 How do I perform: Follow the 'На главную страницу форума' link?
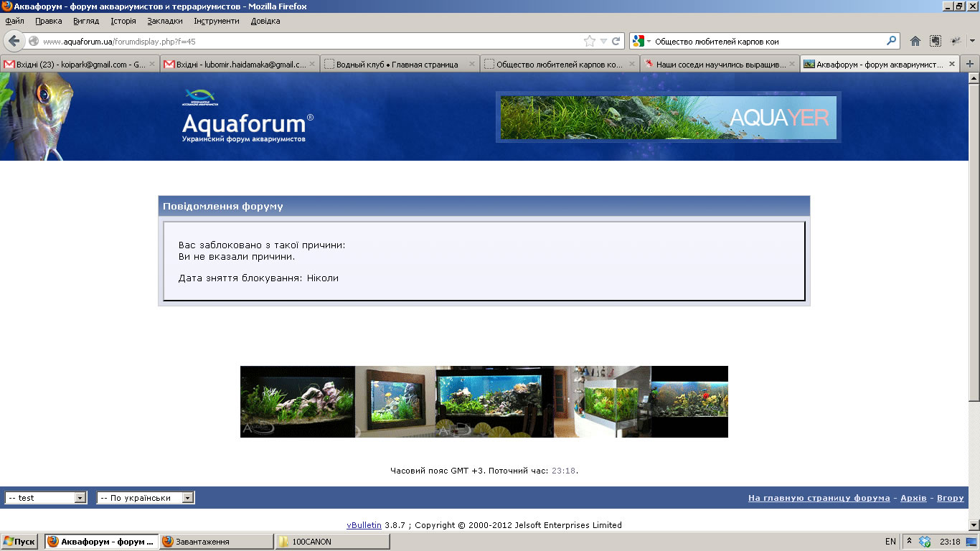pos(819,498)
